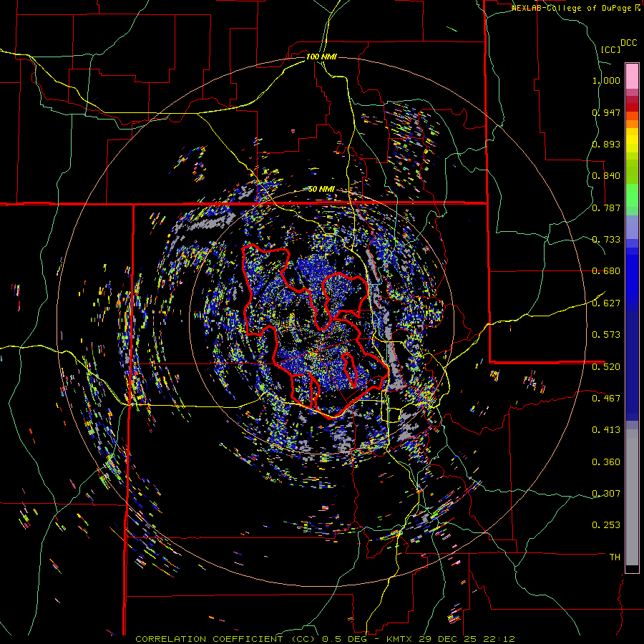Click the "29 DEC 25" date in the caption
644x644 pixels.
point(448,639)
